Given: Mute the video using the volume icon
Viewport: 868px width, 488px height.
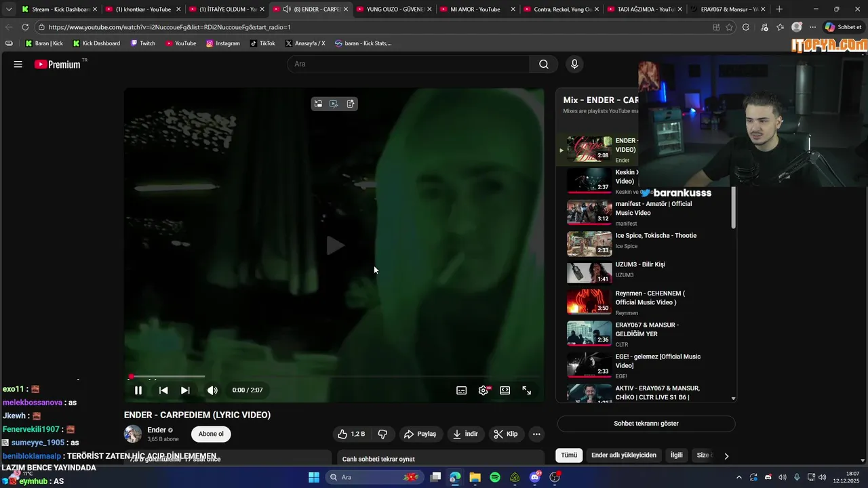Looking at the screenshot, I should pyautogui.click(x=212, y=390).
